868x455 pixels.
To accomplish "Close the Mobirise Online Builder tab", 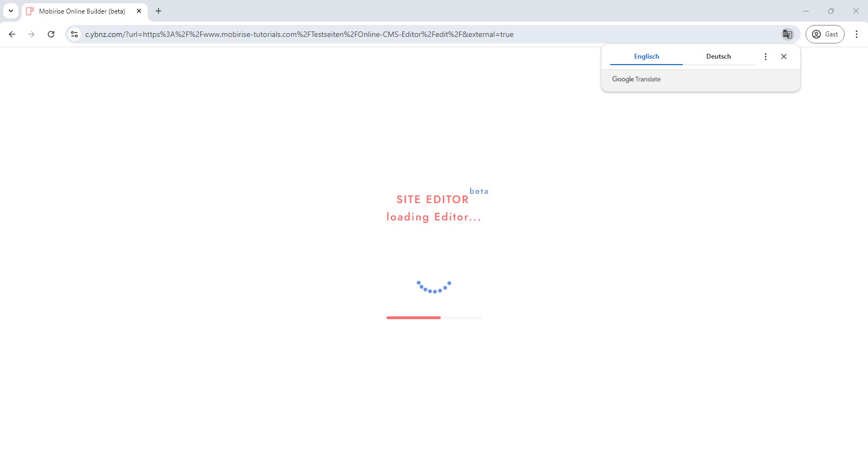I will [x=139, y=11].
